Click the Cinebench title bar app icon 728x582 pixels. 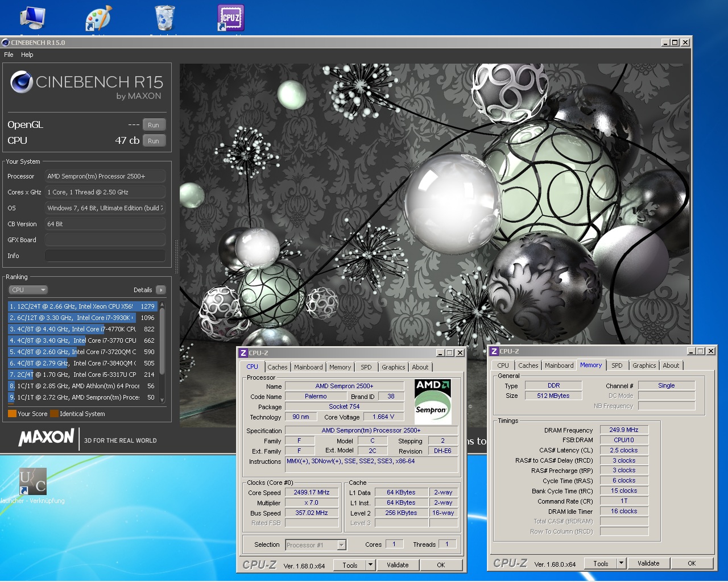6,42
